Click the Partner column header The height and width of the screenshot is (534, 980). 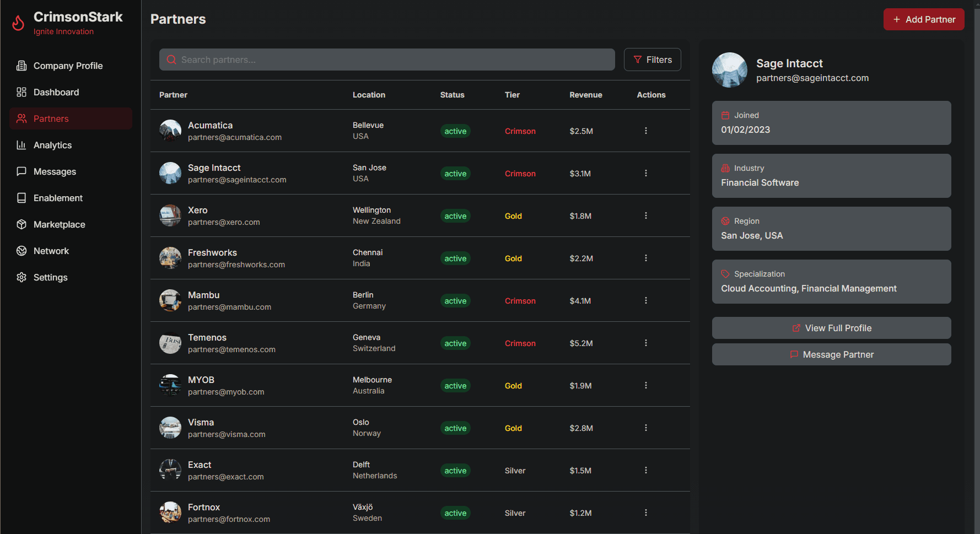click(x=173, y=95)
